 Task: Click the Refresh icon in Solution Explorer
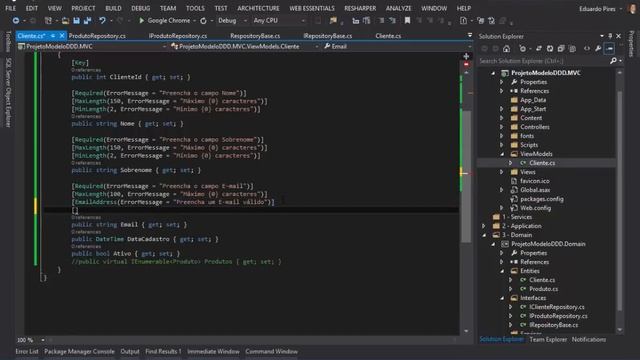pyautogui.click(x=550, y=49)
